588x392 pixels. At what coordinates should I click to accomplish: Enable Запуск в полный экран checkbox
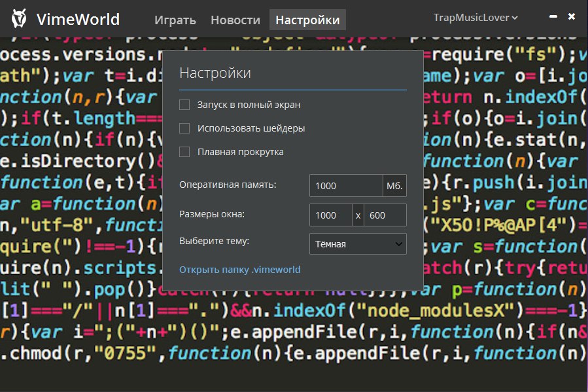click(x=184, y=105)
